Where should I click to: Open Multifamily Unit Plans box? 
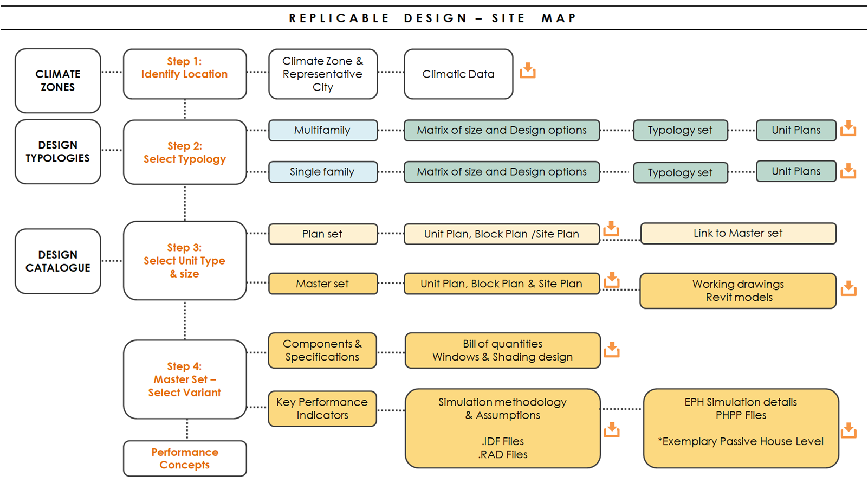point(796,130)
